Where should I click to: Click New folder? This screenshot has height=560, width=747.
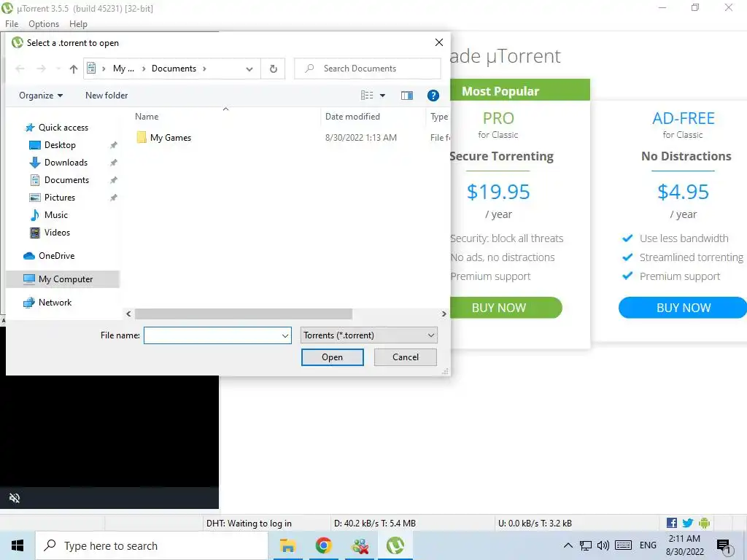point(107,96)
